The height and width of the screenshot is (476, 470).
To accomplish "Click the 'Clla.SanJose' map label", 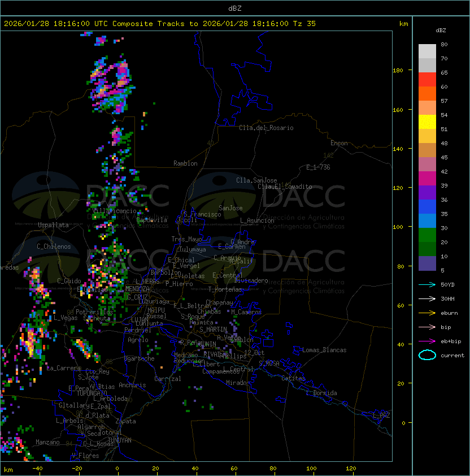I will tap(256, 180).
